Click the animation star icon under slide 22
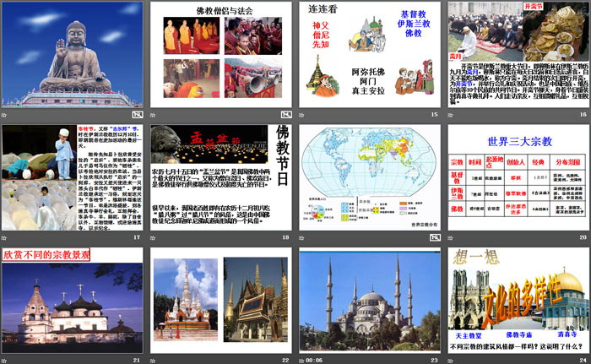Screen dimensions: 591x364 tap(155, 360)
